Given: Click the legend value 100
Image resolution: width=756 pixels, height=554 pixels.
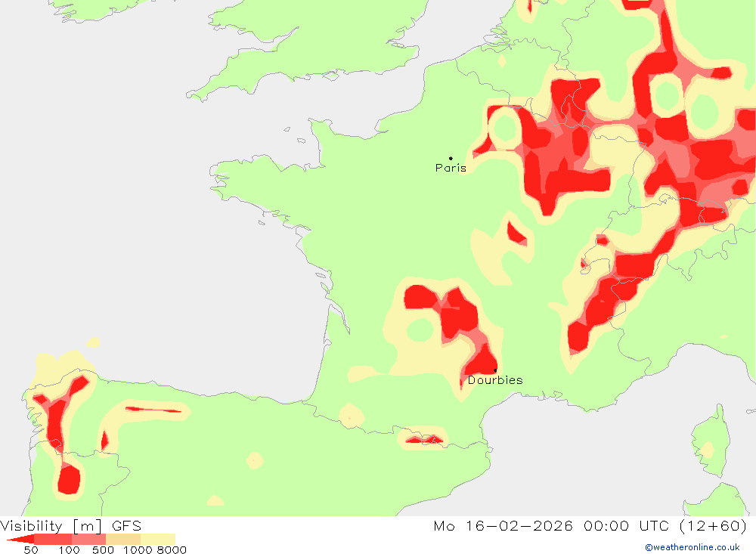Looking at the screenshot, I should coord(69,550).
